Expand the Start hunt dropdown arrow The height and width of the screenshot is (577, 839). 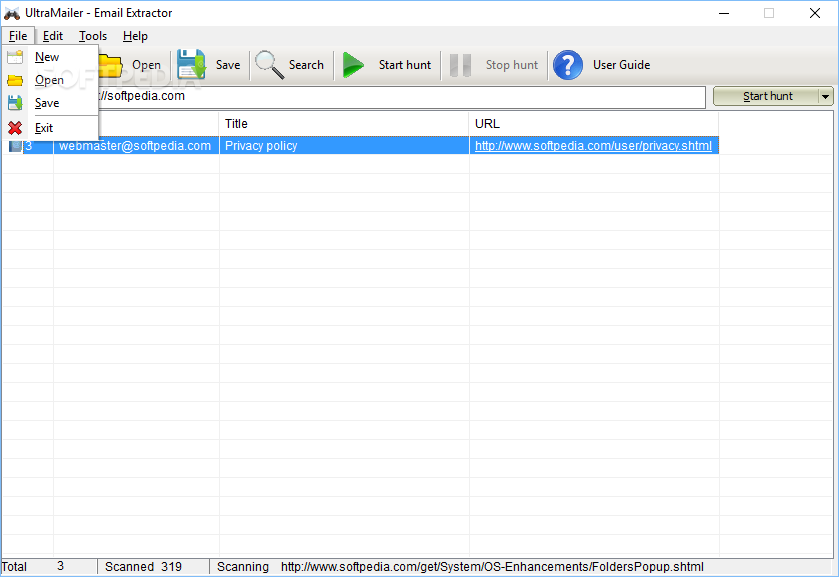(x=826, y=96)
